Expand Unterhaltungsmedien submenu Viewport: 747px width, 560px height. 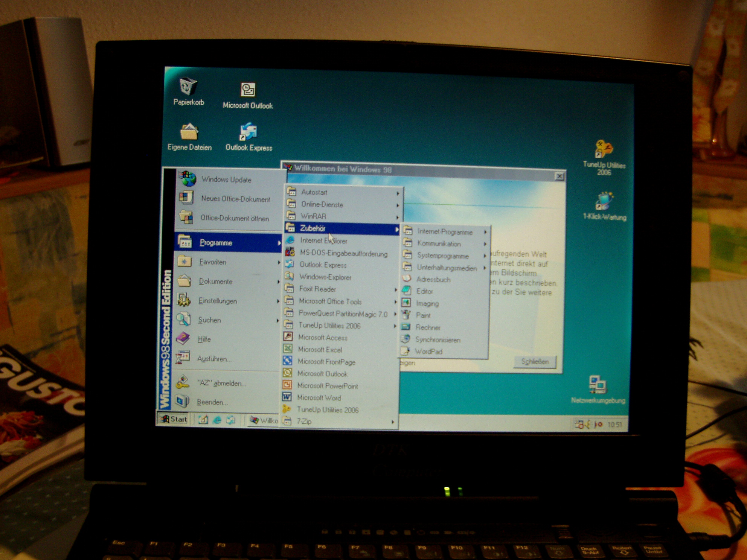point(446,268)
